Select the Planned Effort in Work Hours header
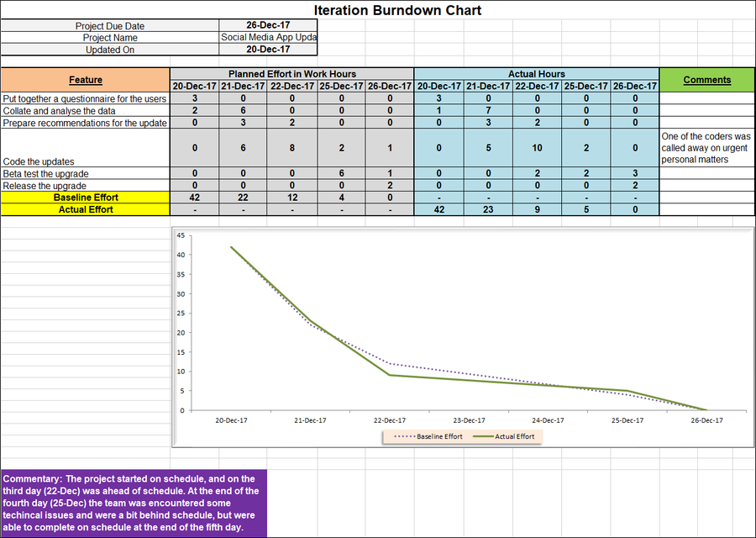 coord(292,73)
